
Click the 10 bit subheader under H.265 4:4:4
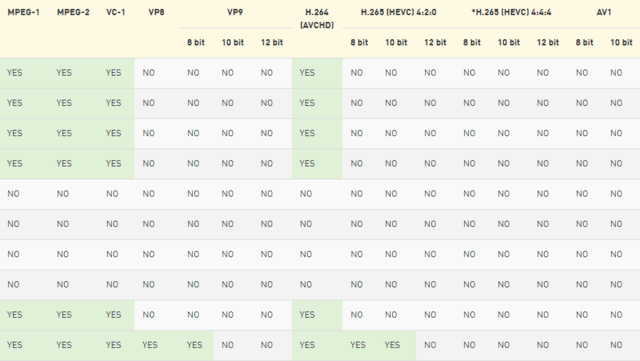[509, 42]
